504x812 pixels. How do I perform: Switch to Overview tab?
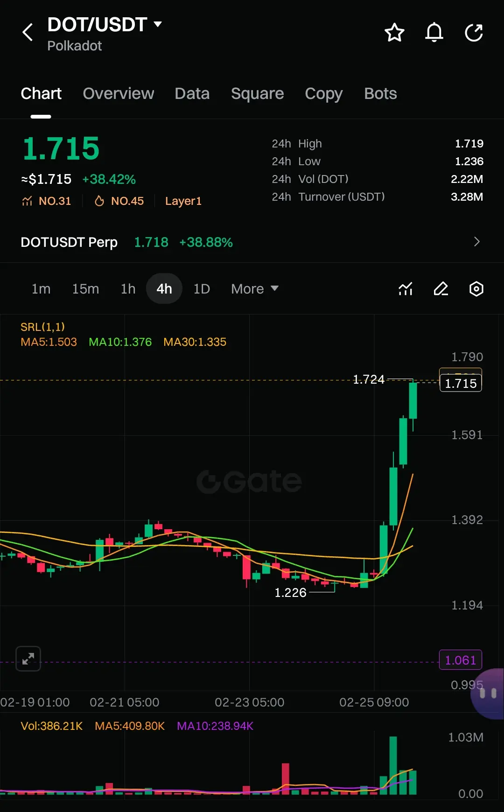pos(119,94)
